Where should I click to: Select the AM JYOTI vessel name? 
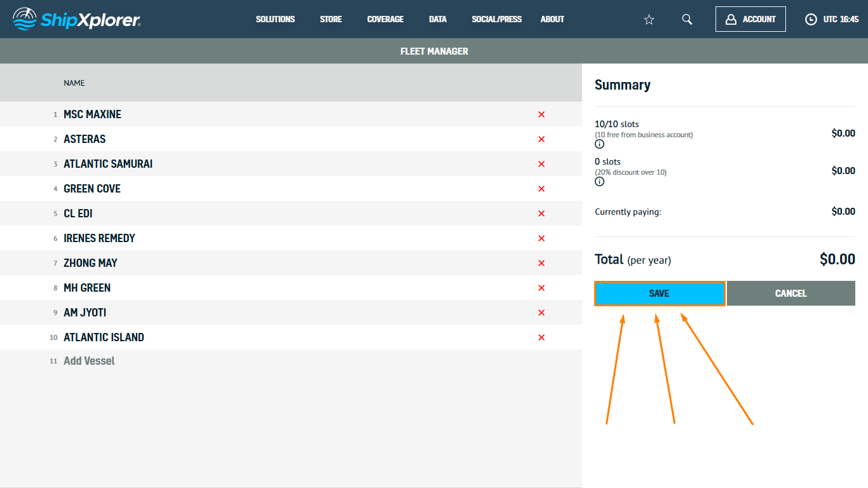(85, 313)
